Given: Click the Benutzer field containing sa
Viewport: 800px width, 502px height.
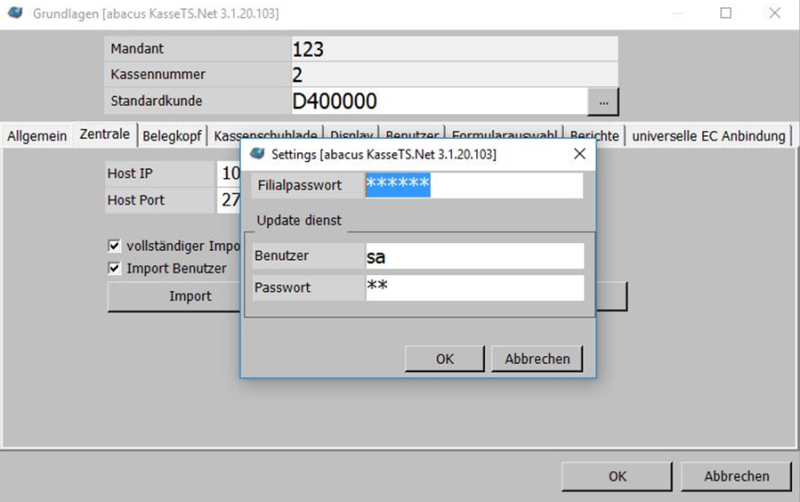Looking at the screenshot, I should [x=473, y=256].
